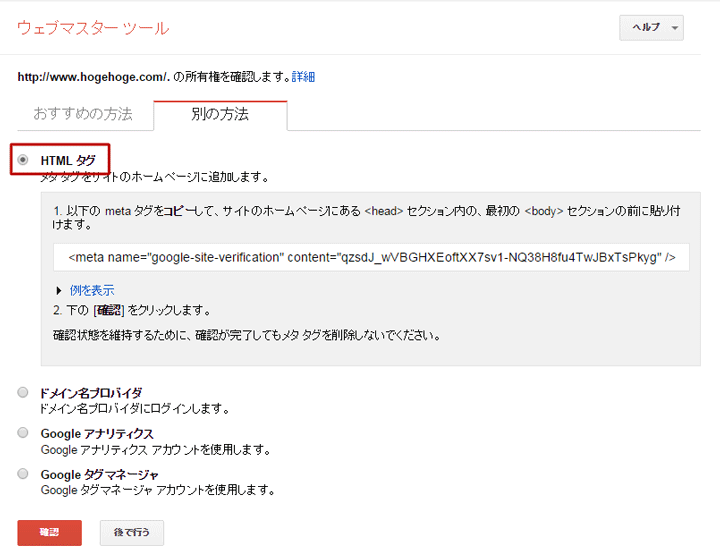Select the Google アナリティクス radio button
The height and width of the screenshot is (550, 720).
tap(23, 433)
